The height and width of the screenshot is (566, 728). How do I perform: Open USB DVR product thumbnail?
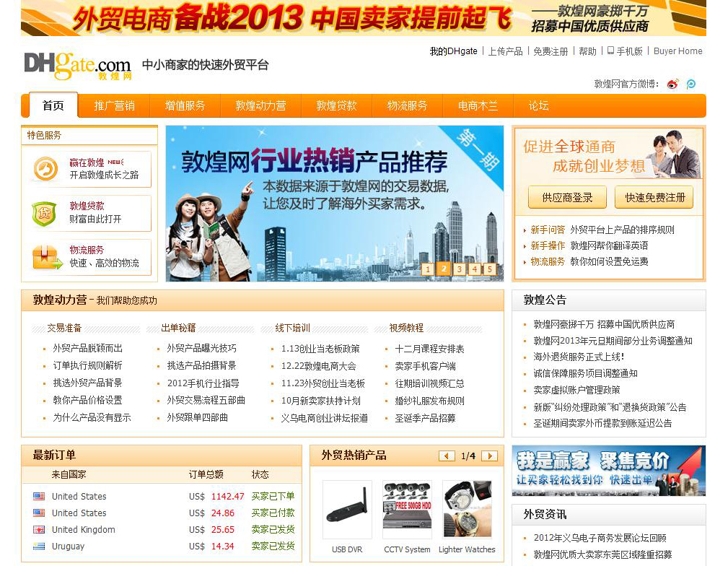347,510
